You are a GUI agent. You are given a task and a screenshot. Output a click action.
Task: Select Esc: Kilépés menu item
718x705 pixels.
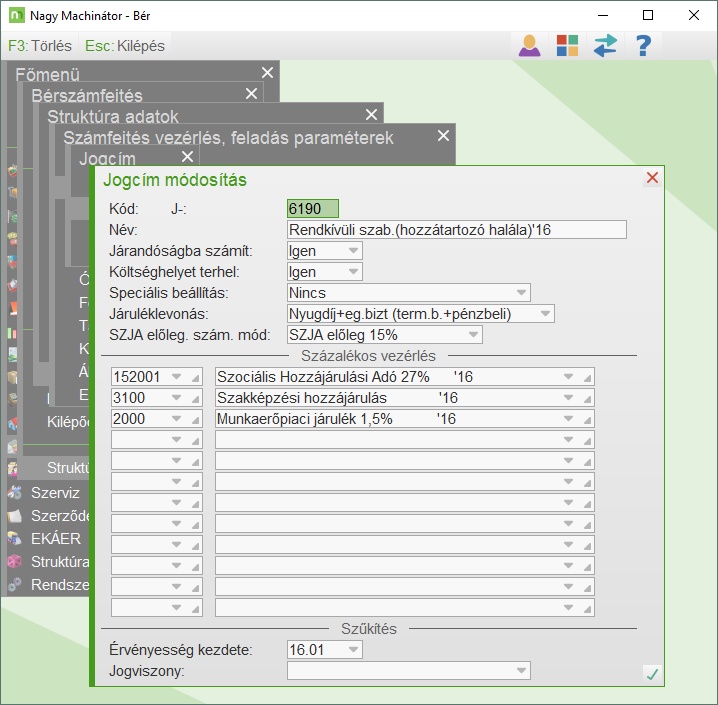coord(125,46)
